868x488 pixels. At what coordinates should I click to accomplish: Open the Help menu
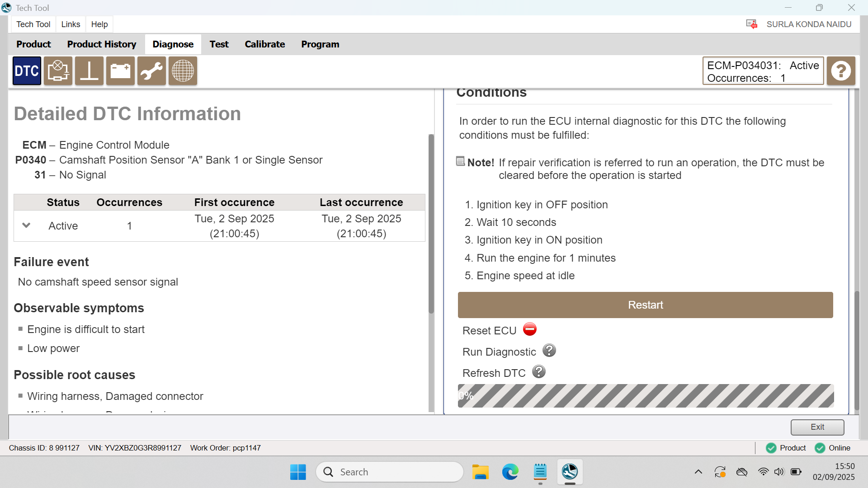coord(99,24)
